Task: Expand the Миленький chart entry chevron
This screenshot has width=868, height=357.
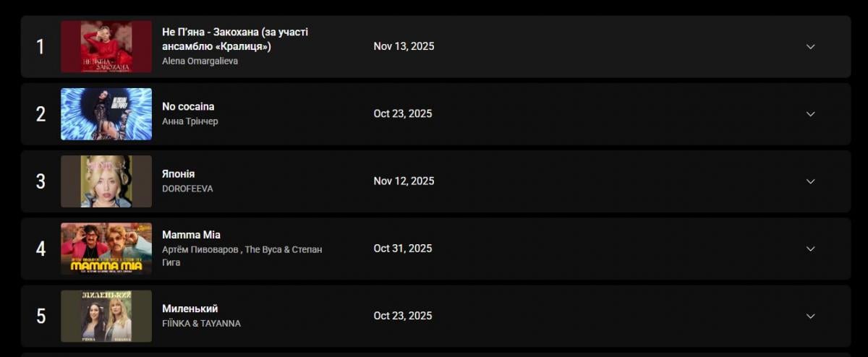Action: point(810,316)
